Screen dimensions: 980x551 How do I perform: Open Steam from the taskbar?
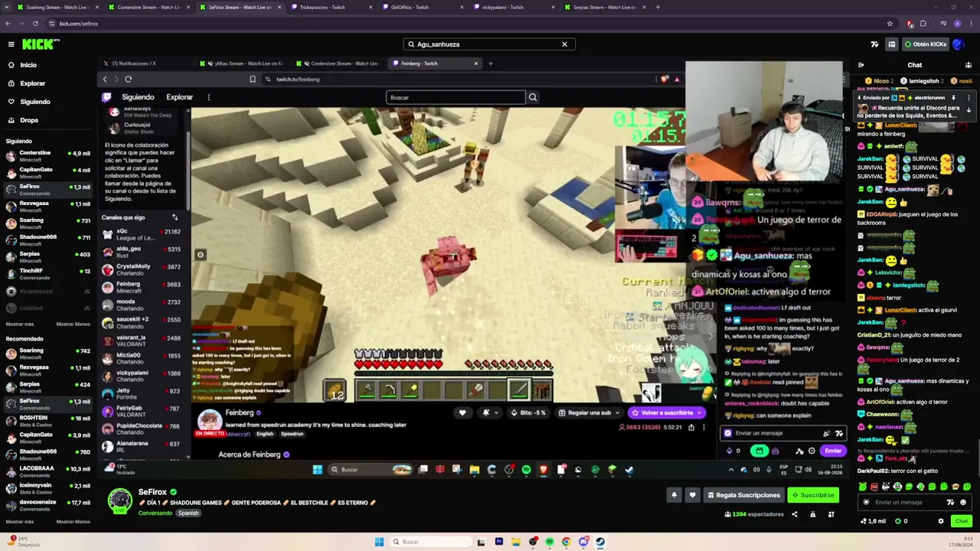600,542
